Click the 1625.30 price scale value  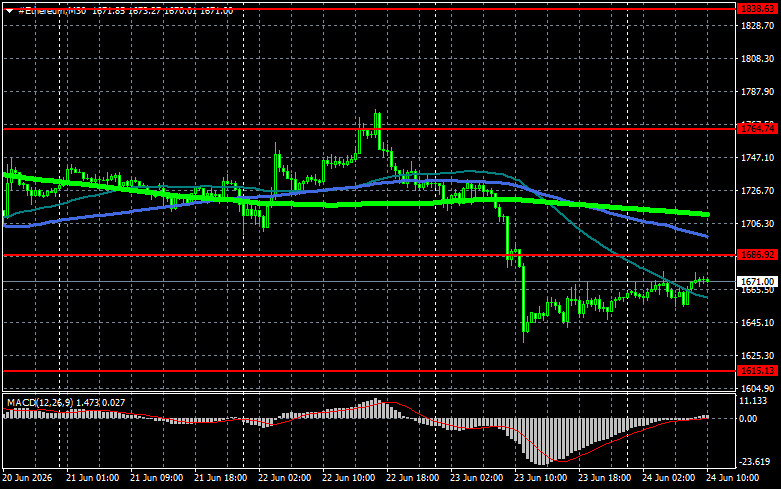(758, 356)
